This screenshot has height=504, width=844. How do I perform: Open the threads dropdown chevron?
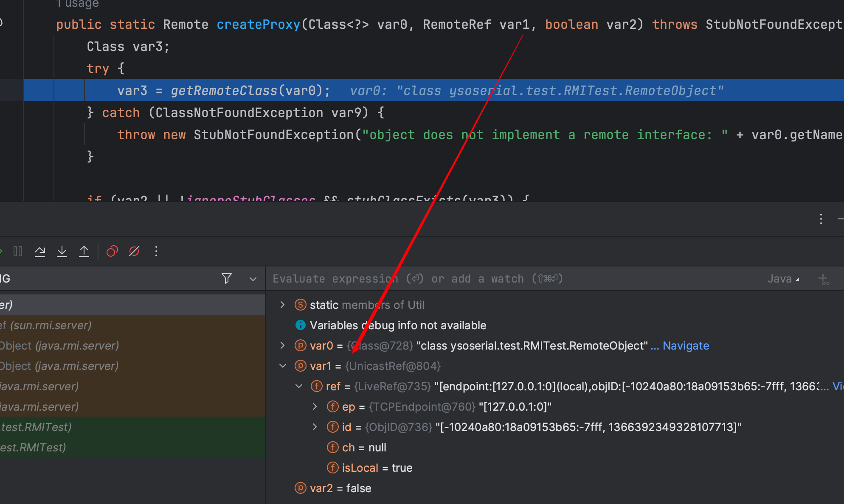[253, 279]
